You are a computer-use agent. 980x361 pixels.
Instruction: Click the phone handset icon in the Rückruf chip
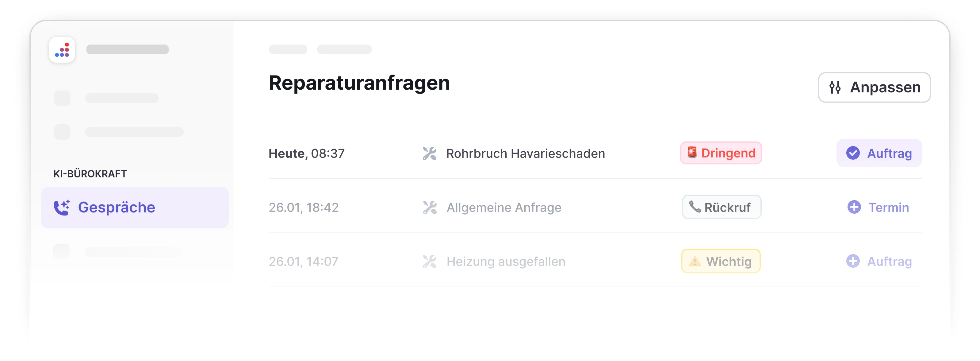[x=695, y=207]
